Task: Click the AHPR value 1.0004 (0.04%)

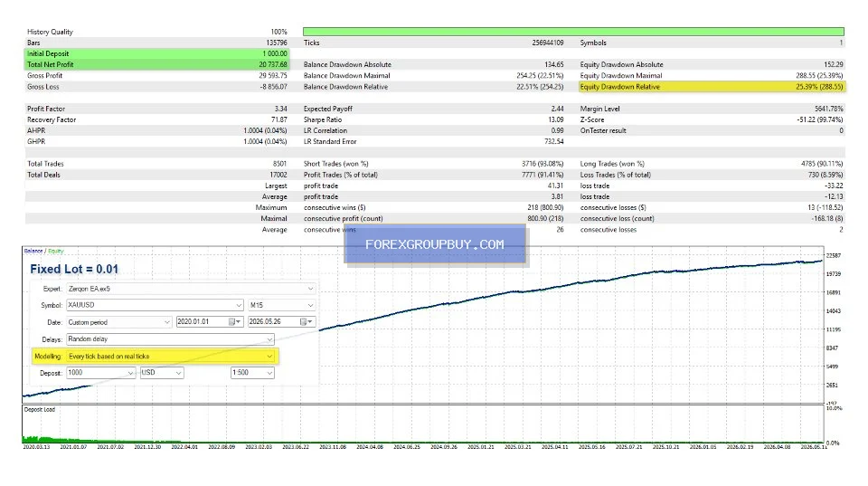Action: click(x=265, y=131)
